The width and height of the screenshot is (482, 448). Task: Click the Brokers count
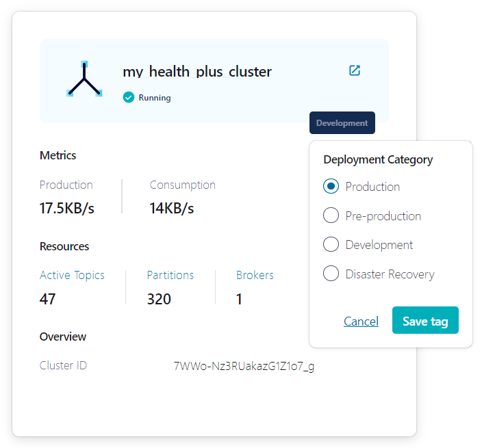239,299
